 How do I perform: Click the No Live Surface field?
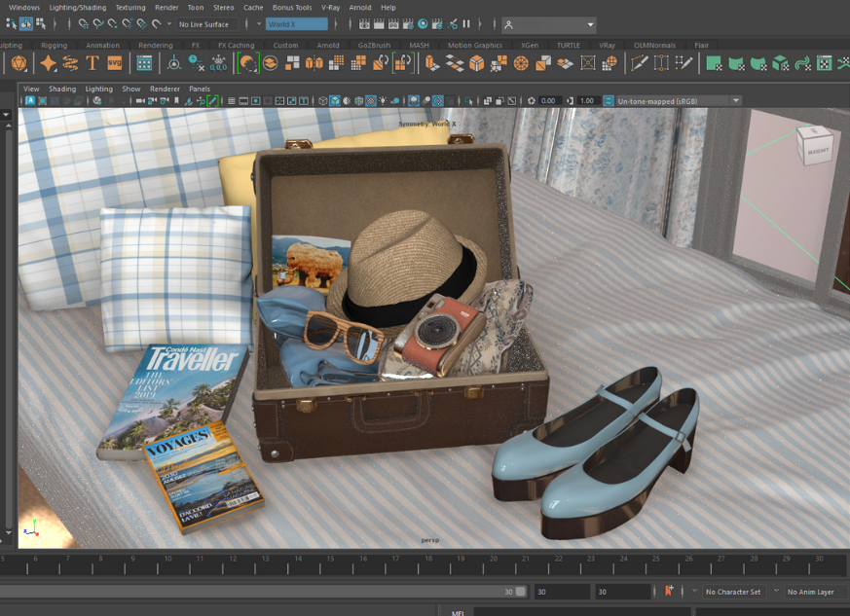pos(204,24)
